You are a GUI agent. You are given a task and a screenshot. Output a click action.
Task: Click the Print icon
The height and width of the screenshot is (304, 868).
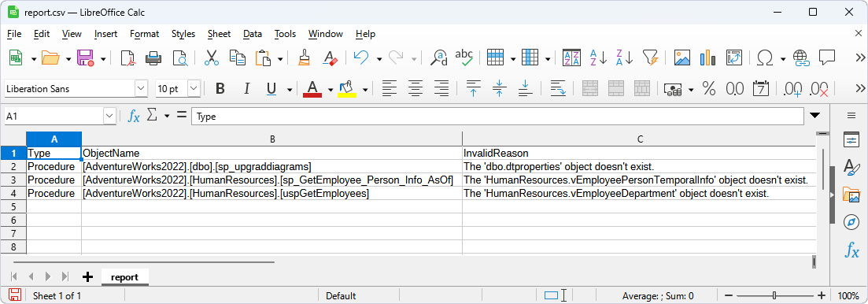(153, 57)
